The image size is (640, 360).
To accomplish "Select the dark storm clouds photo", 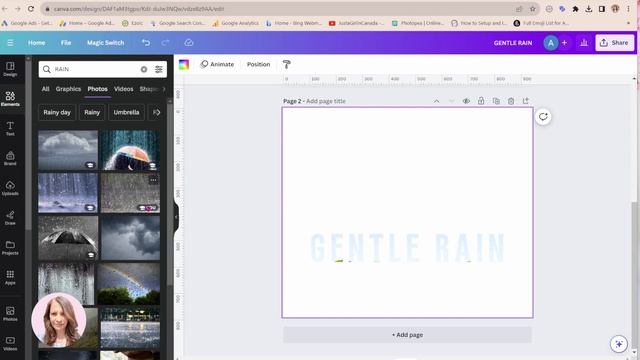I will 130,238.
